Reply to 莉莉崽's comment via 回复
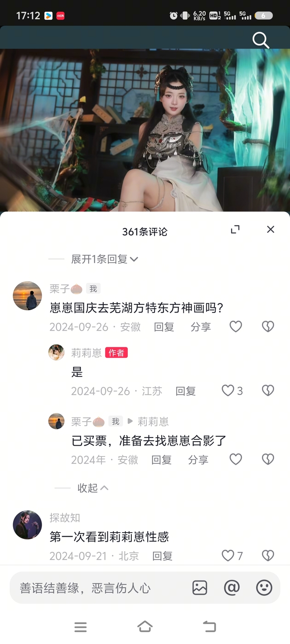 click(185, 391)
